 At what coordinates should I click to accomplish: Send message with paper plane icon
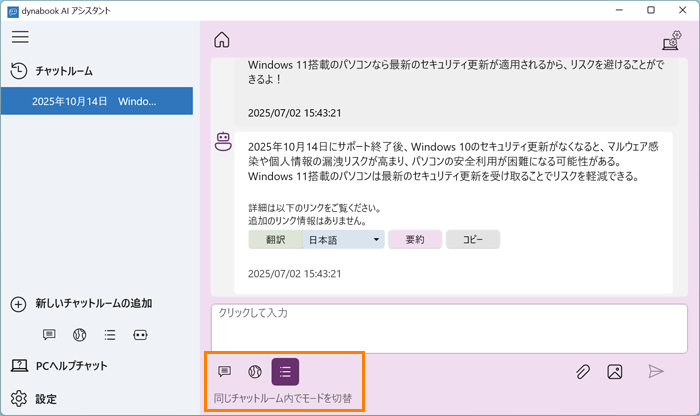click(656, 371)
